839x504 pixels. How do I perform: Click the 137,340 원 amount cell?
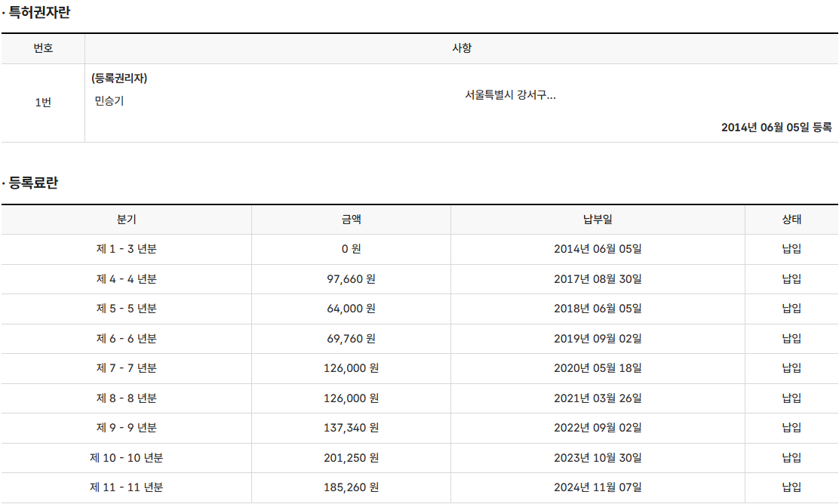pos(351,428)
